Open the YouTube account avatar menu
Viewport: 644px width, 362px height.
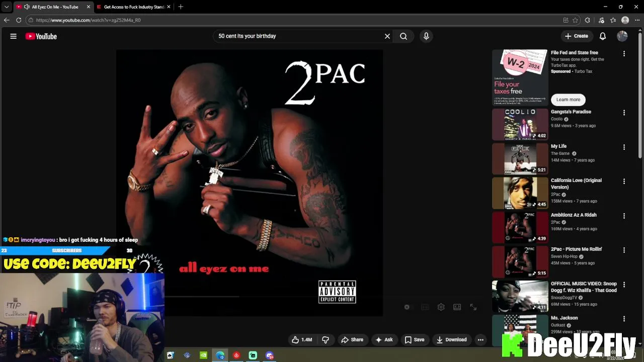(622, 36)
